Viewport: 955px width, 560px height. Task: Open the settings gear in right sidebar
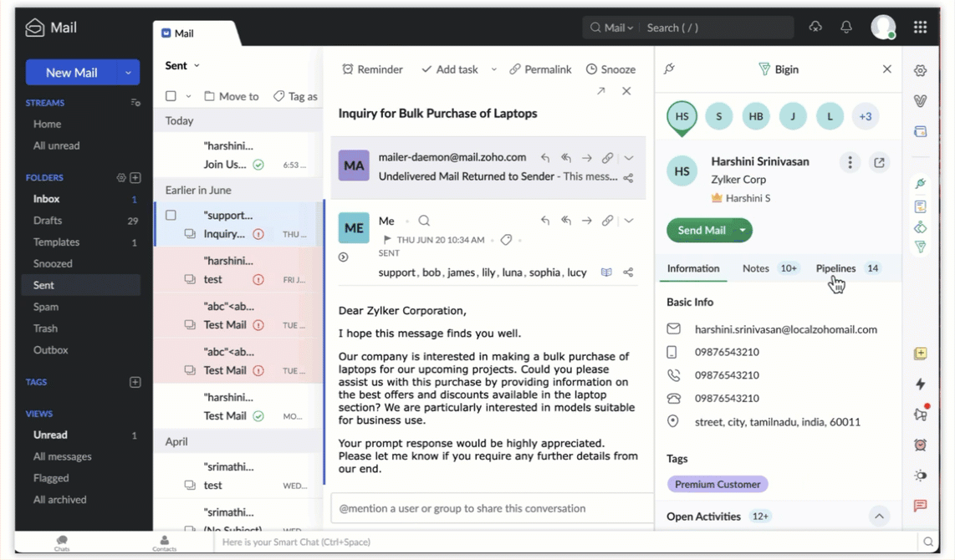tap(920, 71)
